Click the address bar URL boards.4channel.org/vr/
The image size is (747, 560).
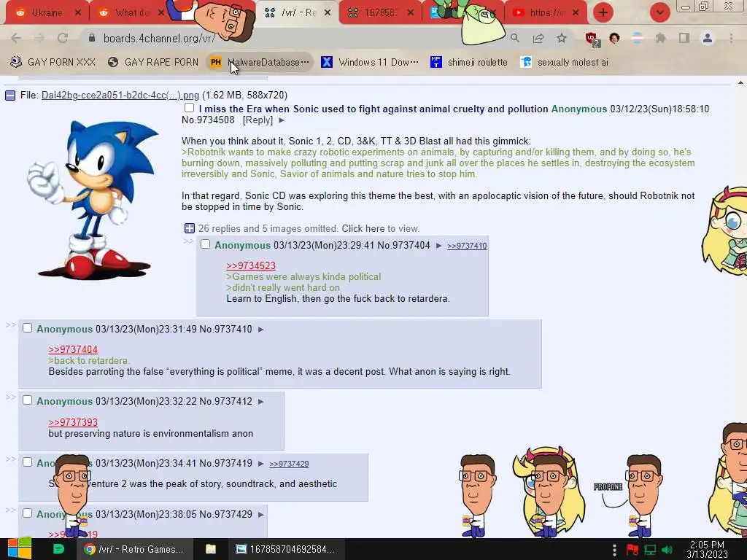click(159, 38)
